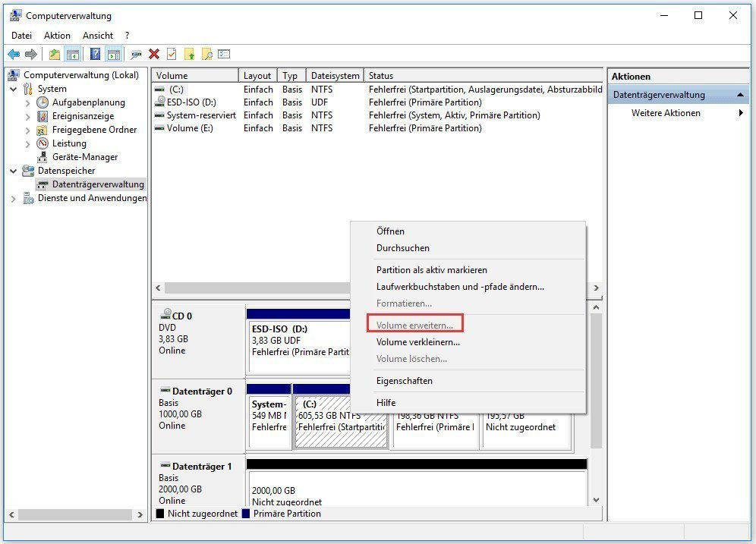756x544 pixels.
Task: Select Ereignisanzeige in the tree
Action: click(x=83, y=116)
